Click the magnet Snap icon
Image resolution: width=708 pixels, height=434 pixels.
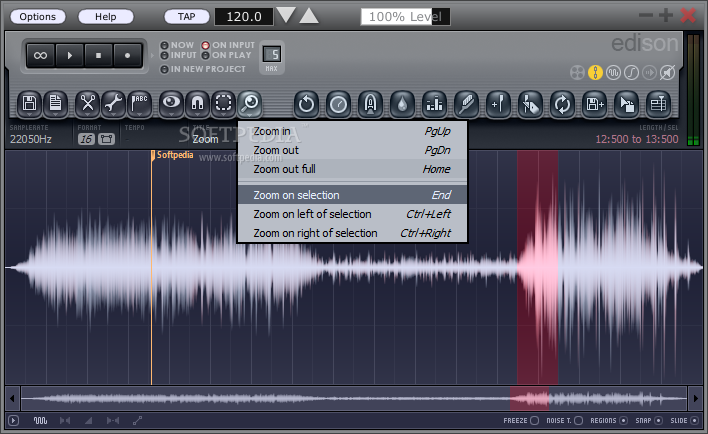pos(197,104)
